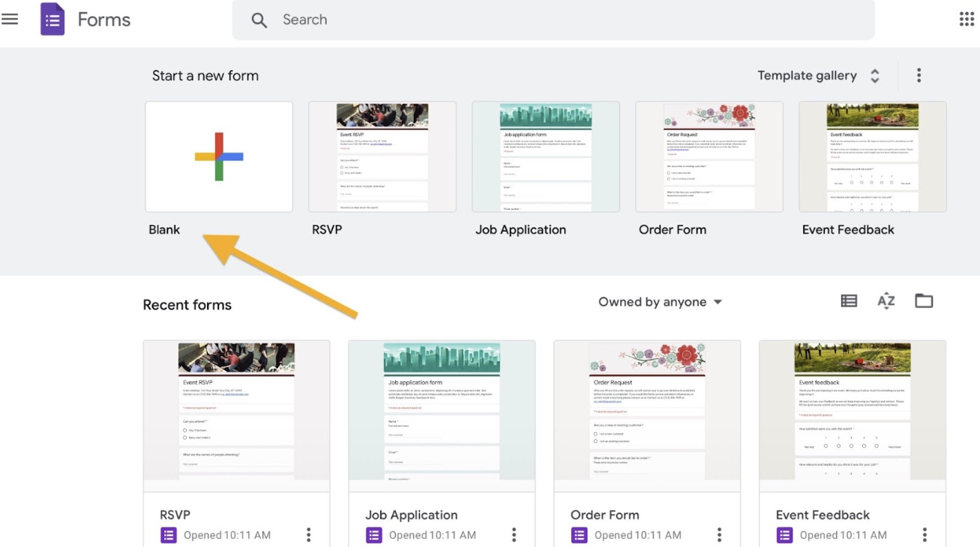
Task: Open the Google apps grid
Action: point(967,19)
